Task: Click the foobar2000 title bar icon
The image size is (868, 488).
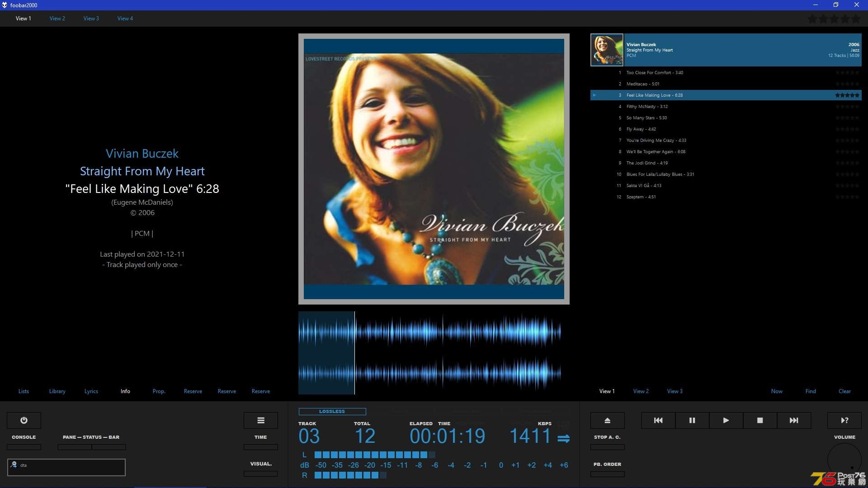Action: click(x=5, y=5)
